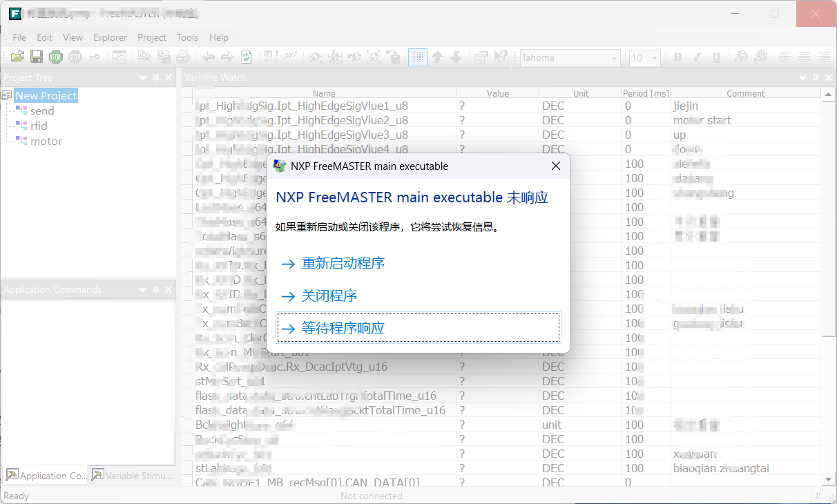Open the Project menu
837x504 pixels.
click(152, 37)
